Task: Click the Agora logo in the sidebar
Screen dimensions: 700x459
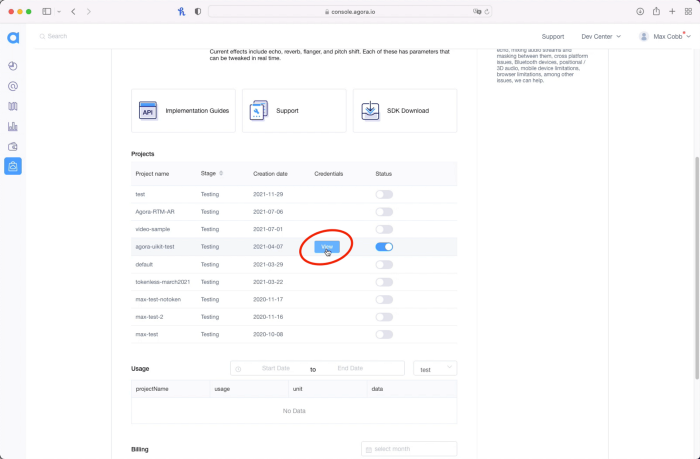Action: coord(13,38)
